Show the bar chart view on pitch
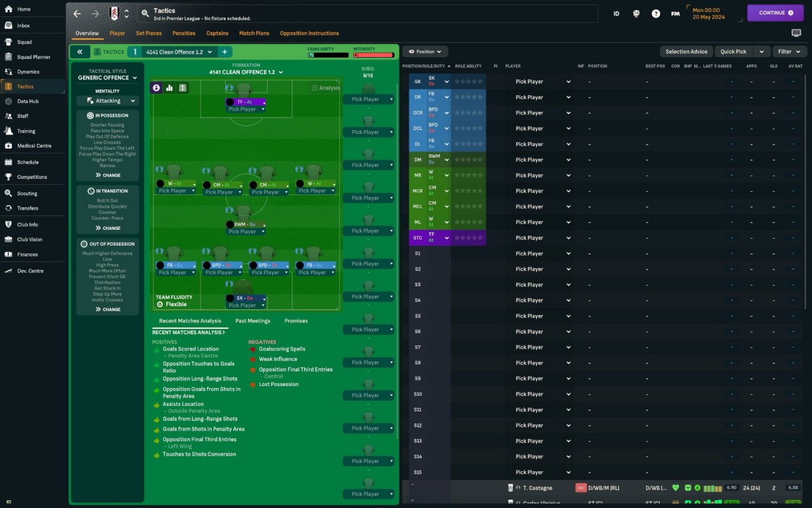812x508 pixels. tap(169, 88)
